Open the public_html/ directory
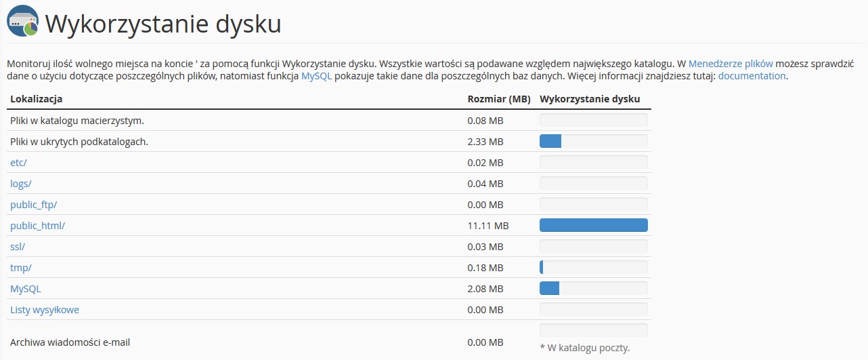868x360 pixels. [x=37, y=226]
